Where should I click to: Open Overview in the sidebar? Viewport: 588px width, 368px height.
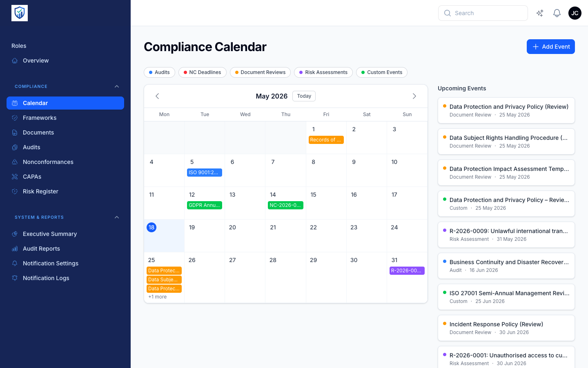(x=65, y=61)
